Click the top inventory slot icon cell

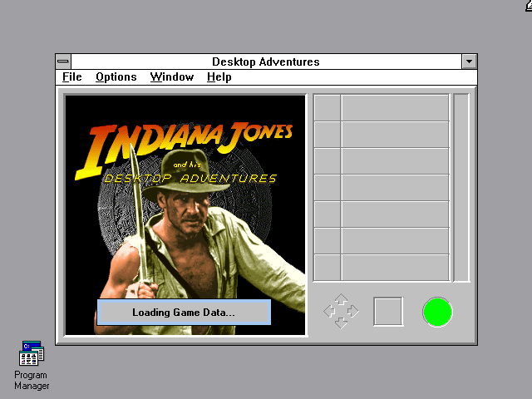(x=328, y=108)
